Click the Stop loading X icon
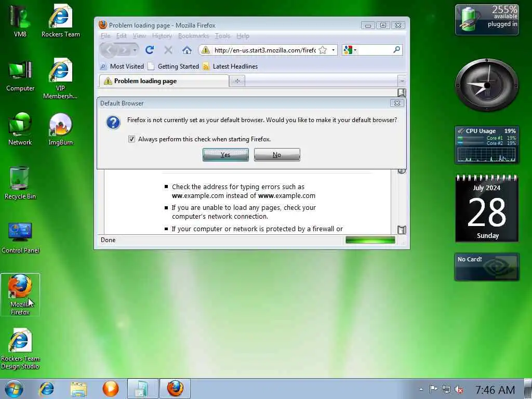Image resolution: width=532 pixels, height=399 pixels. click(x=168, y=50)
